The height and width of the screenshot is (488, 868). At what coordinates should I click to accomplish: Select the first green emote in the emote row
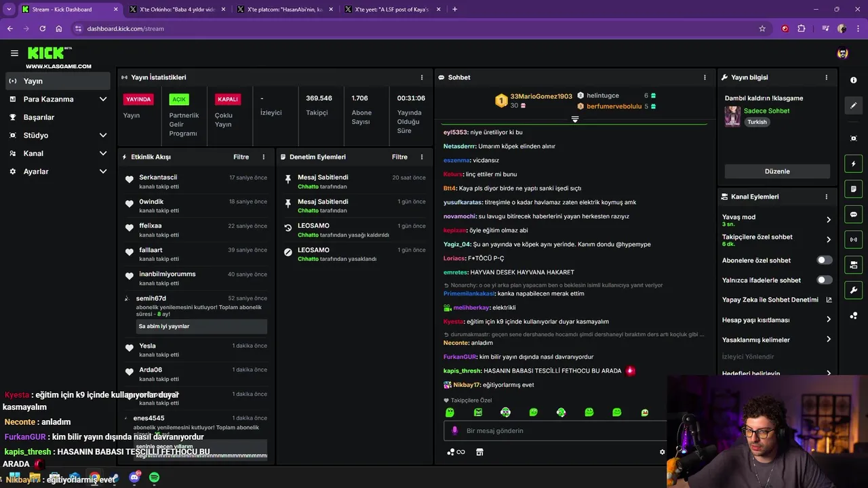(450, 412)
